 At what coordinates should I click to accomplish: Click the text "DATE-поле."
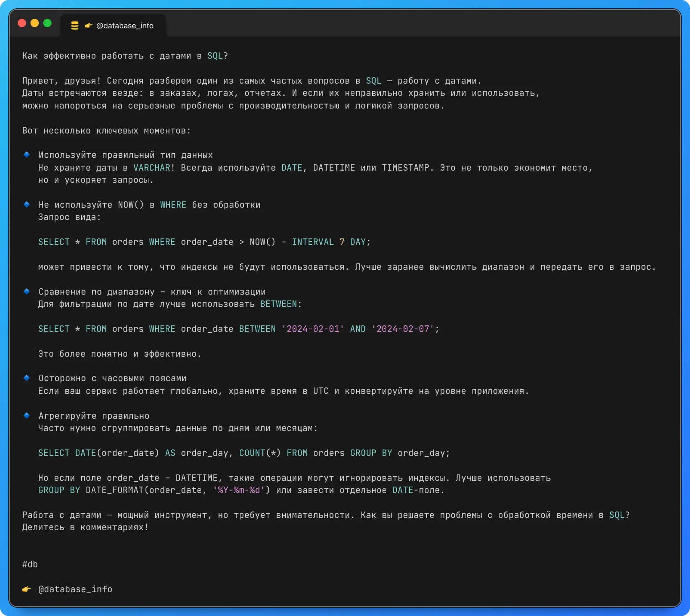[418, 490]
